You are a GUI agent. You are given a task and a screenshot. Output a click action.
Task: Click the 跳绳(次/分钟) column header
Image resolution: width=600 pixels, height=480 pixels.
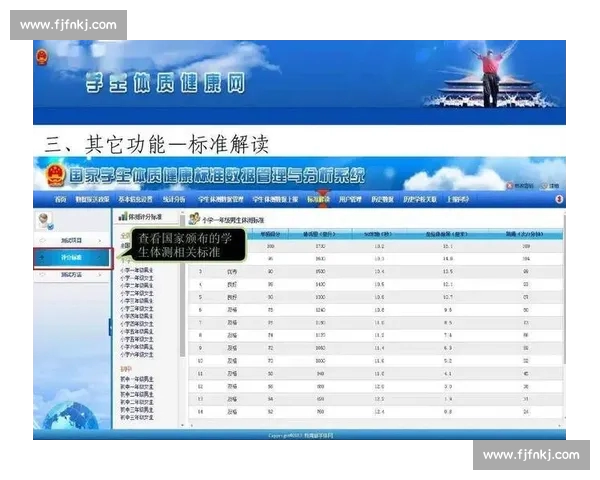tap(525, 234)
